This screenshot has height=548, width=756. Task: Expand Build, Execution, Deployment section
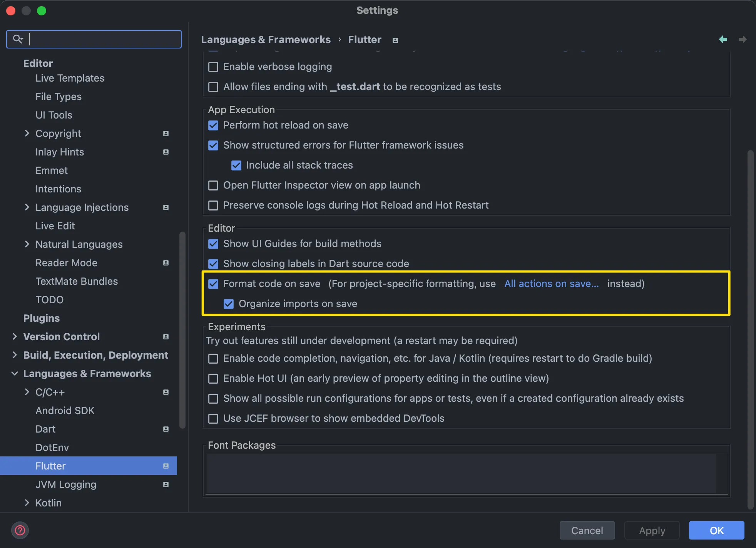15,355
